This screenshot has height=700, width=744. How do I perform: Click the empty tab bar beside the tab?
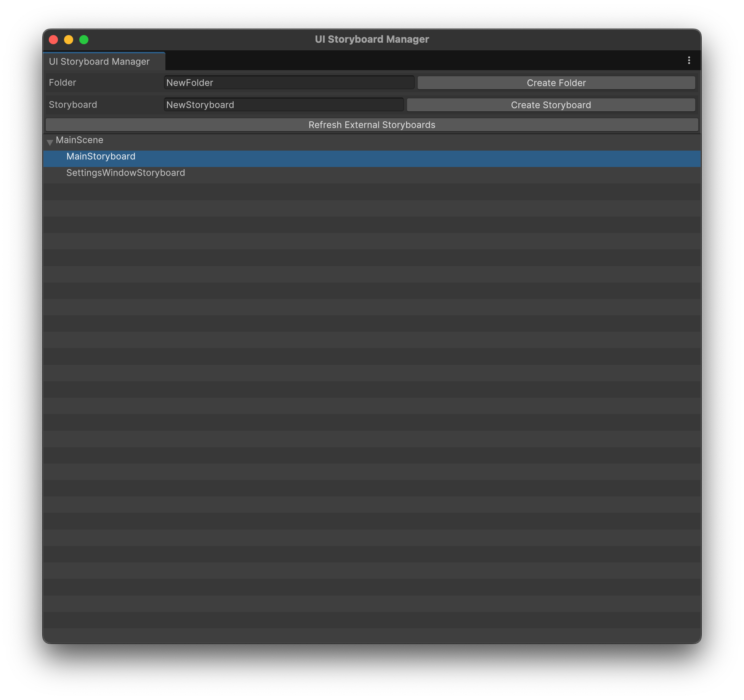coord(419,61)
